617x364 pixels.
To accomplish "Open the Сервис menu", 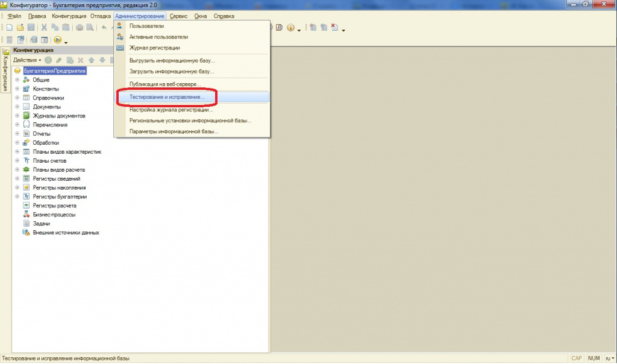I will 178,16.
